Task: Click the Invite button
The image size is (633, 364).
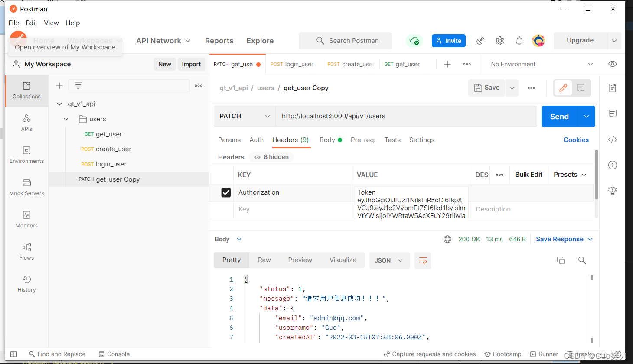Action: coord(449,41)
